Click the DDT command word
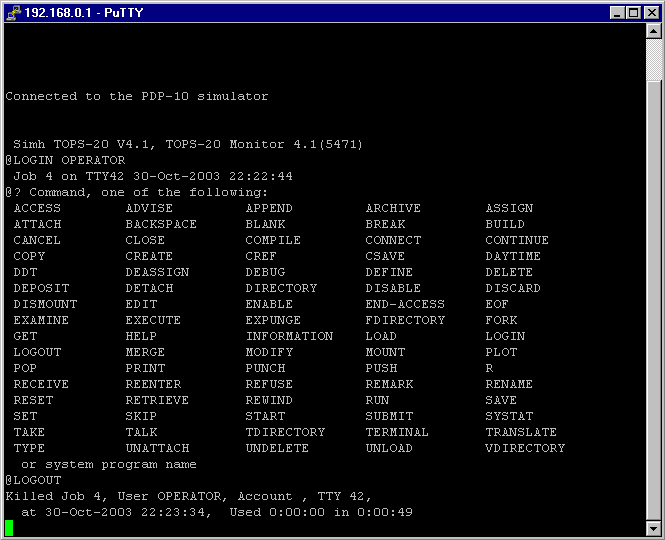This screenshot has width=665, height=540. [25, 272]
